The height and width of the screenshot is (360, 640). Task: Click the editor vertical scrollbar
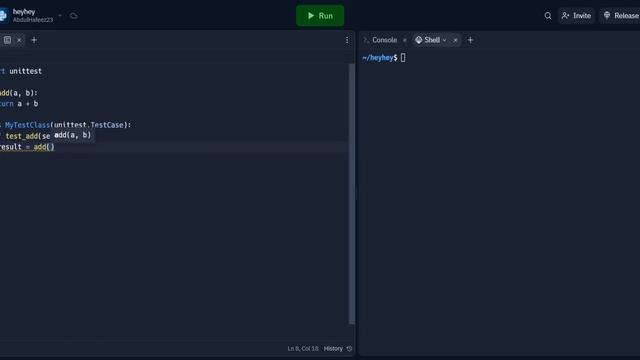tap(351, 194)
